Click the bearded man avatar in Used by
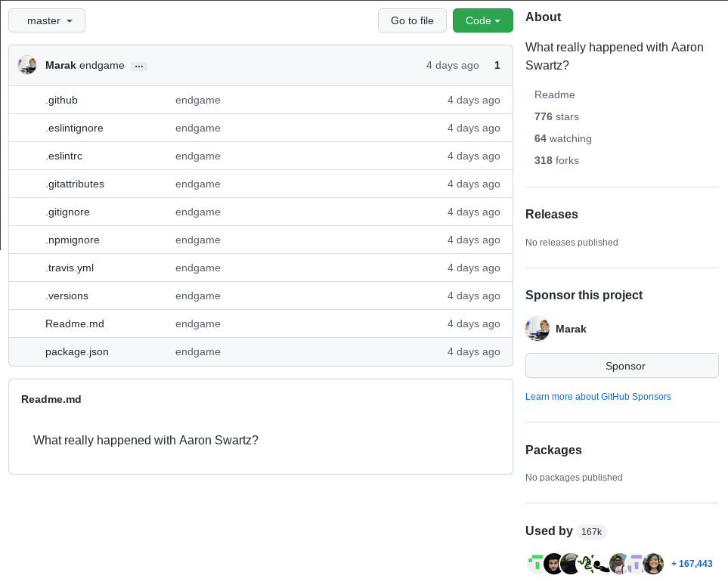 (553, 564)
